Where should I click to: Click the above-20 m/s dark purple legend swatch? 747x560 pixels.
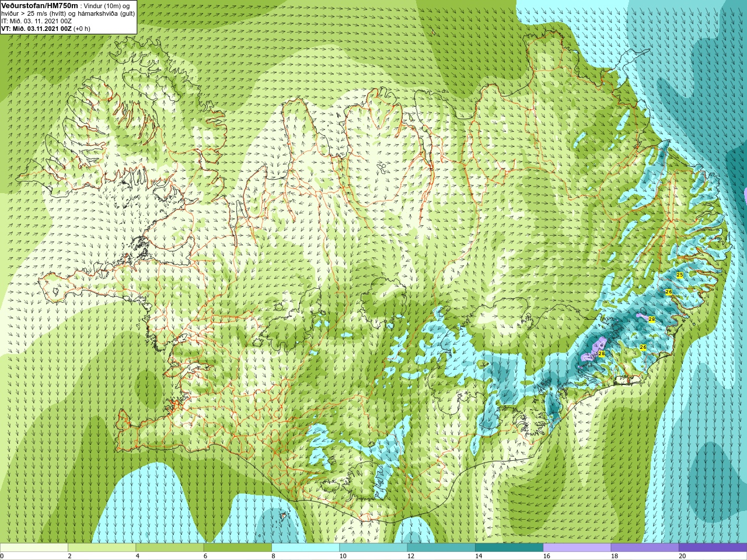click(713, 548)
